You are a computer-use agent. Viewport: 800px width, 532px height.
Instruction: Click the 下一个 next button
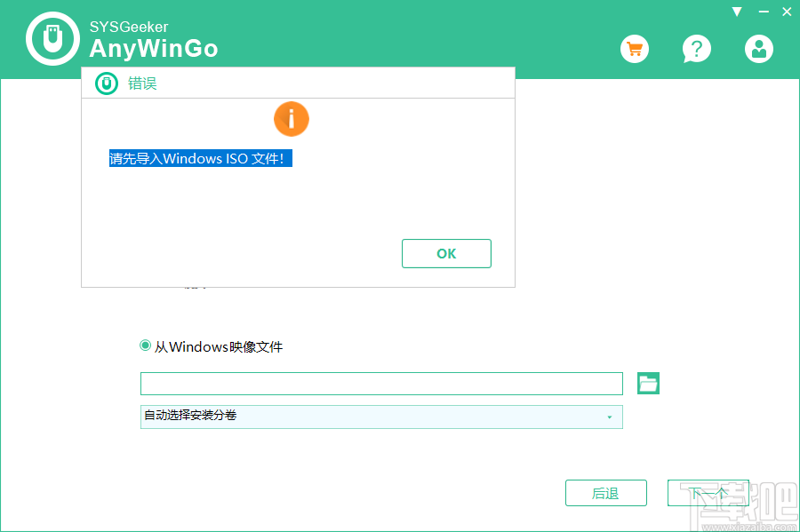click(x=708, y=493)
